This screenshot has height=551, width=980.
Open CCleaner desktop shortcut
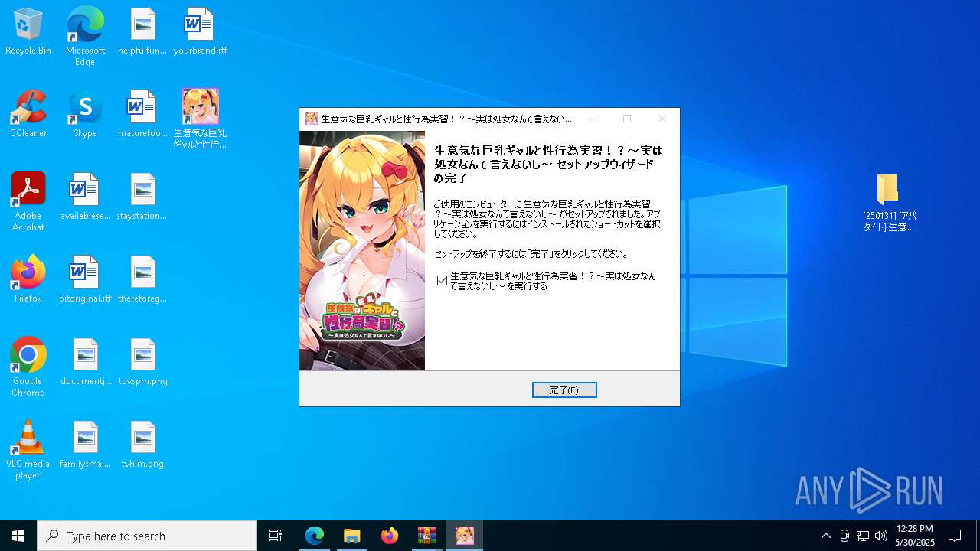coord(28,114)
